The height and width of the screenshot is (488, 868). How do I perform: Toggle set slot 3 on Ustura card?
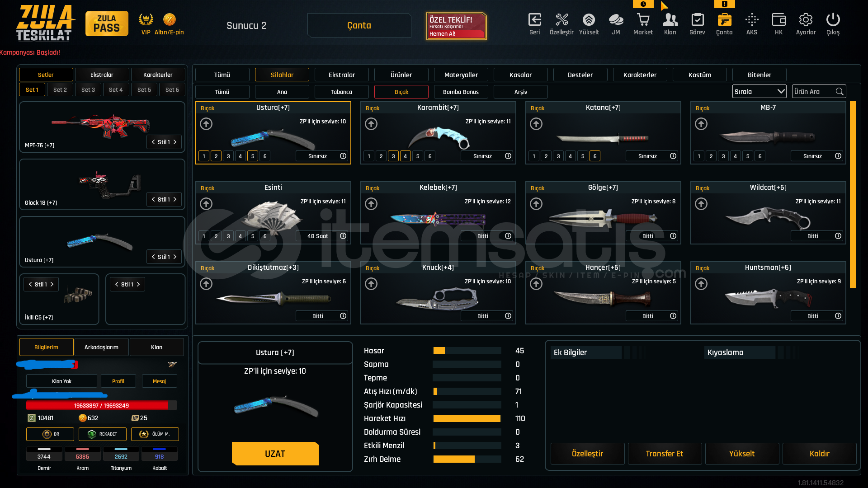(x=228, y=156)
